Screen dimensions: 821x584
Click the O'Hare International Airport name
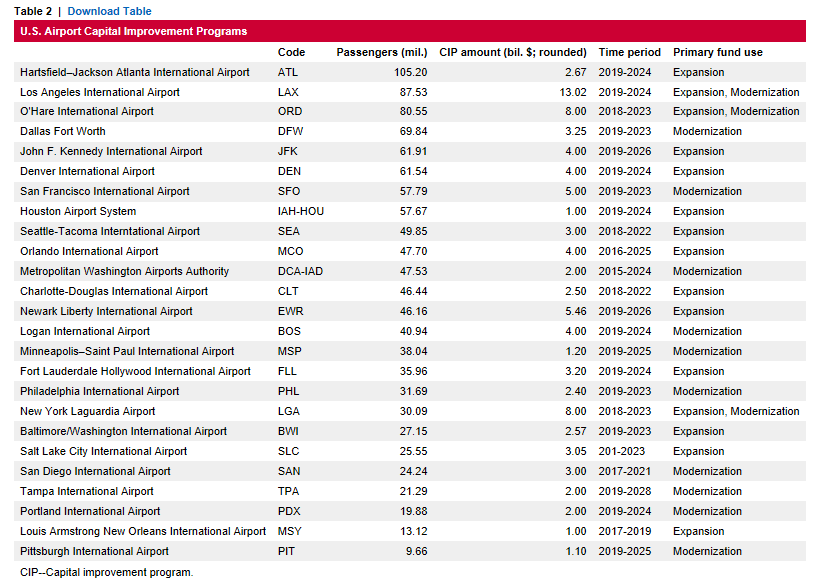tap(87, 112)
